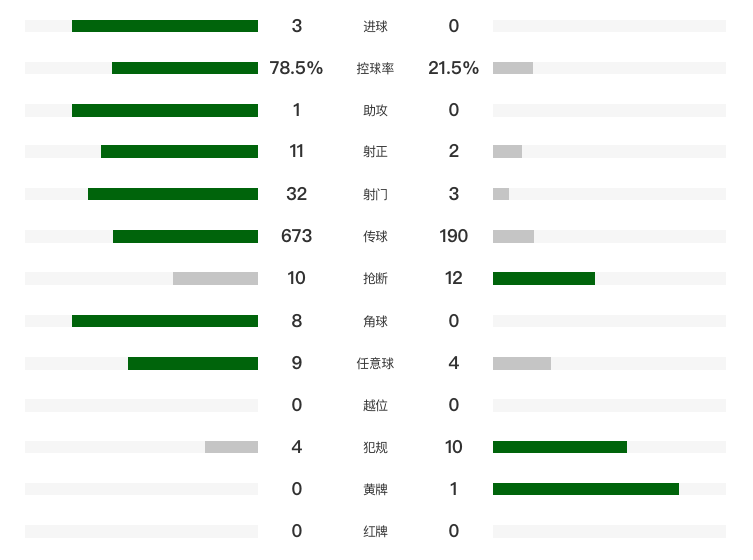Click the green bar beside 78.5%
This screenshot has height=560, width=753.
(x=184, y=68)
